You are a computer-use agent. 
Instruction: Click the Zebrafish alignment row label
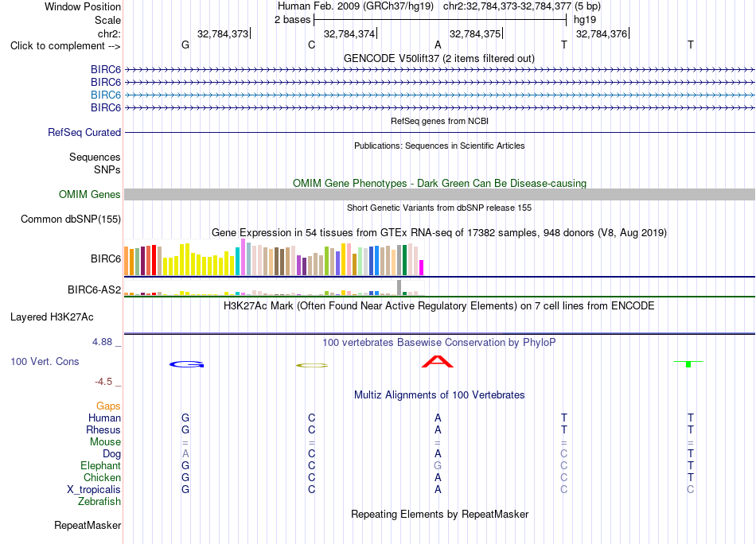[x=99, y=502]
